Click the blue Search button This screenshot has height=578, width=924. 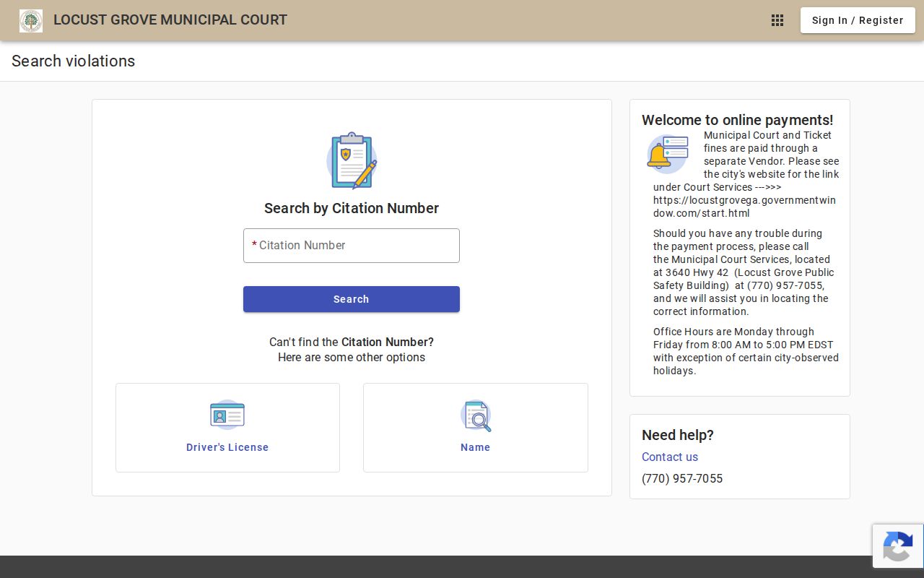pyautogui.click(x=352, y=299)
